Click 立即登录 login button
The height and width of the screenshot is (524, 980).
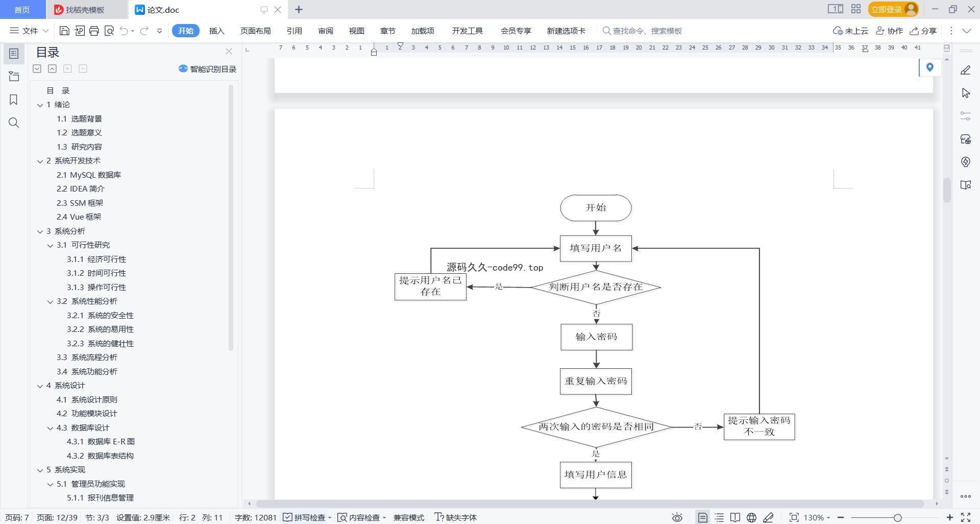pos(893,9)
